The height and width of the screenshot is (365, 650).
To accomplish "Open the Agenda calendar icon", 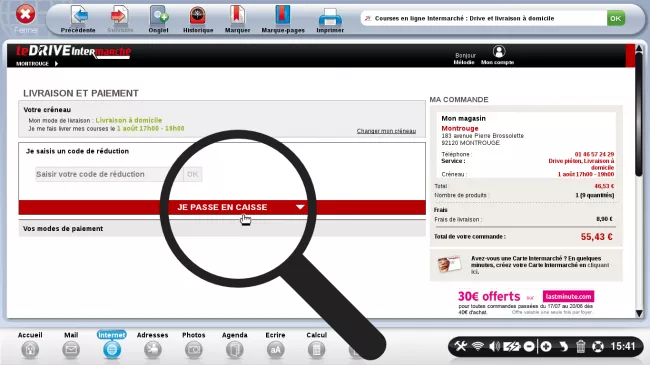I will [235, 350].
